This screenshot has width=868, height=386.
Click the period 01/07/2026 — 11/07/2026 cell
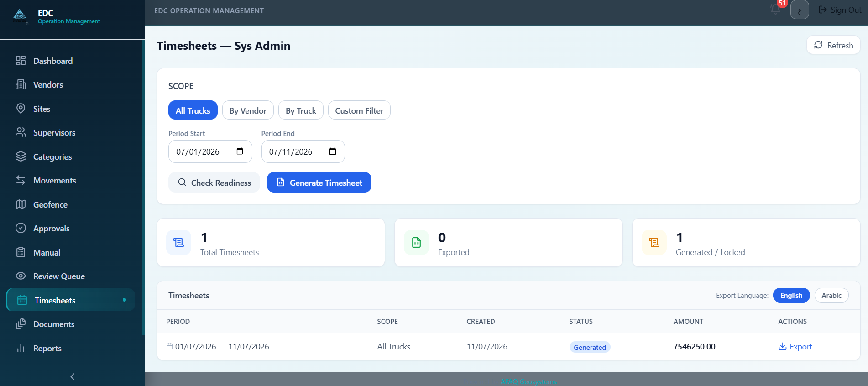click(218, 347)
